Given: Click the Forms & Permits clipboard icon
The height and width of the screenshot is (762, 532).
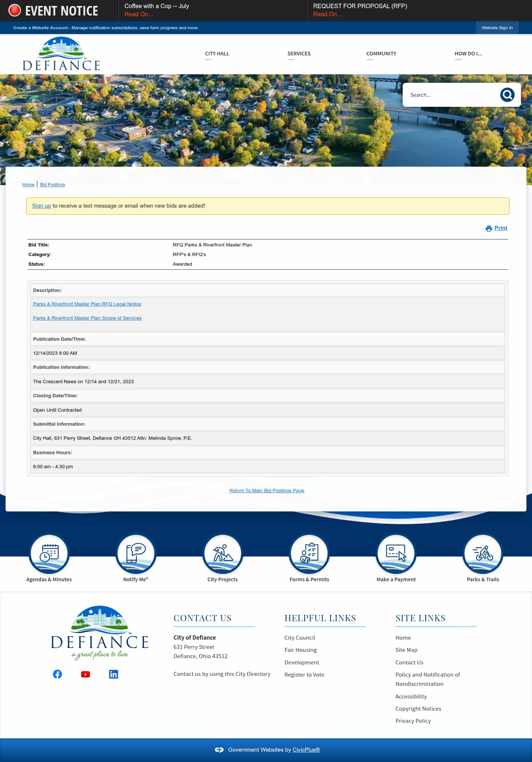Looking at the screenshot, I should 309,553.
